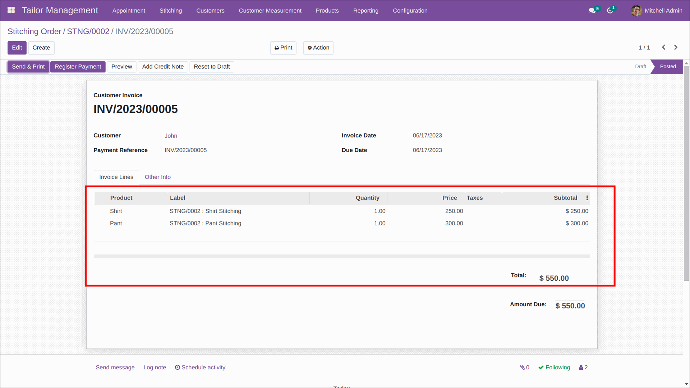Open customer John link

[x=171, y=135]
